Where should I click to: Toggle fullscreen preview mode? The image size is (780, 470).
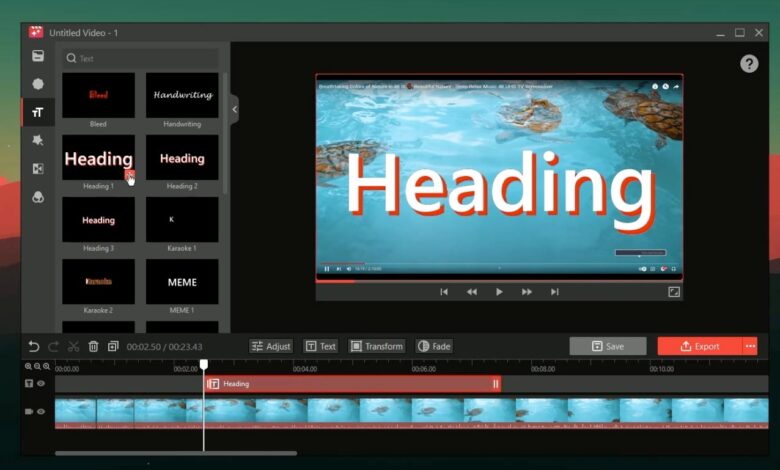(x=674, y=292)
